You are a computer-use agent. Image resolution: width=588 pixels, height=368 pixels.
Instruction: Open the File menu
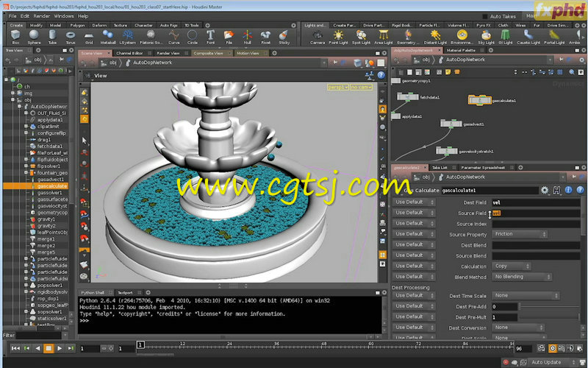[12, 16]
